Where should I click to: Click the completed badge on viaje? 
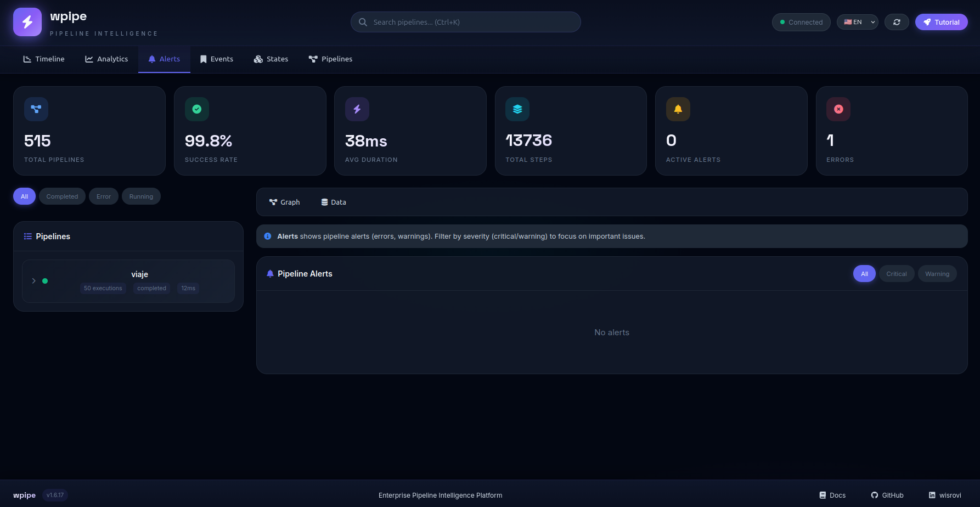151,288
